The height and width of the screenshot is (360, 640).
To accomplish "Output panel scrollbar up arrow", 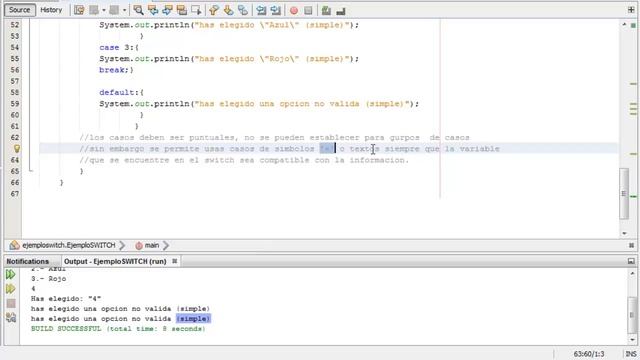I will (632, 273).
